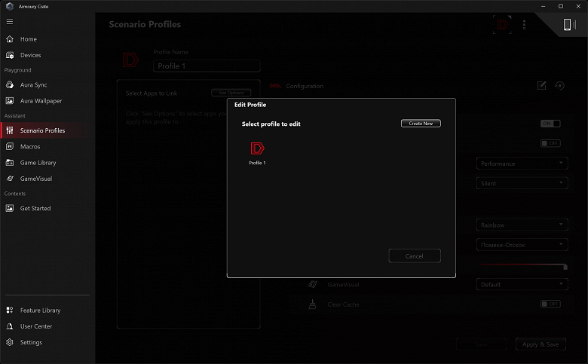Click the Aura Wallpaper icon
The image size is (588, 364).
(x=10, y=101)
